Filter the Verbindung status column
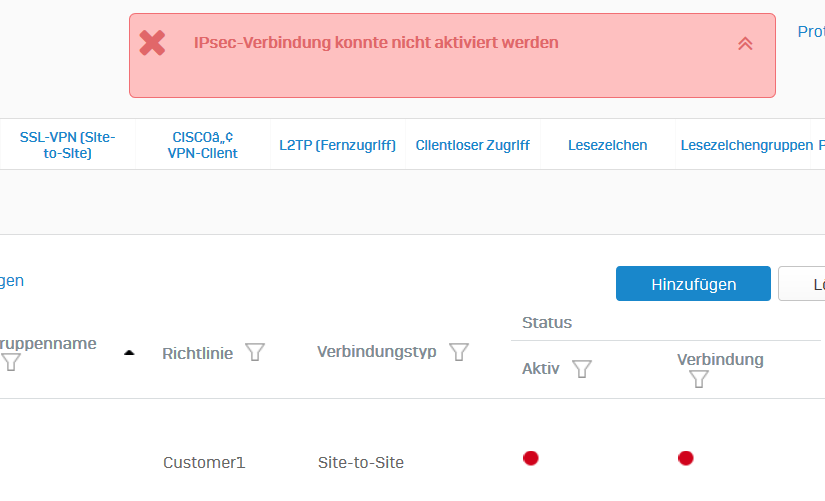Screen dimensions: 825x501 tap(699, 379)
